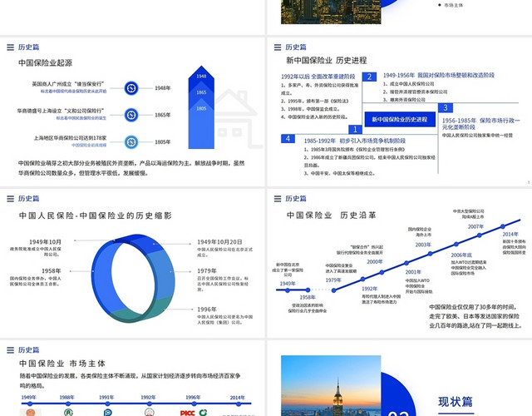Click the 2006年底 label on the 历史沿革 slide
This screenshot has height=416, width=532.
[461, 255]
